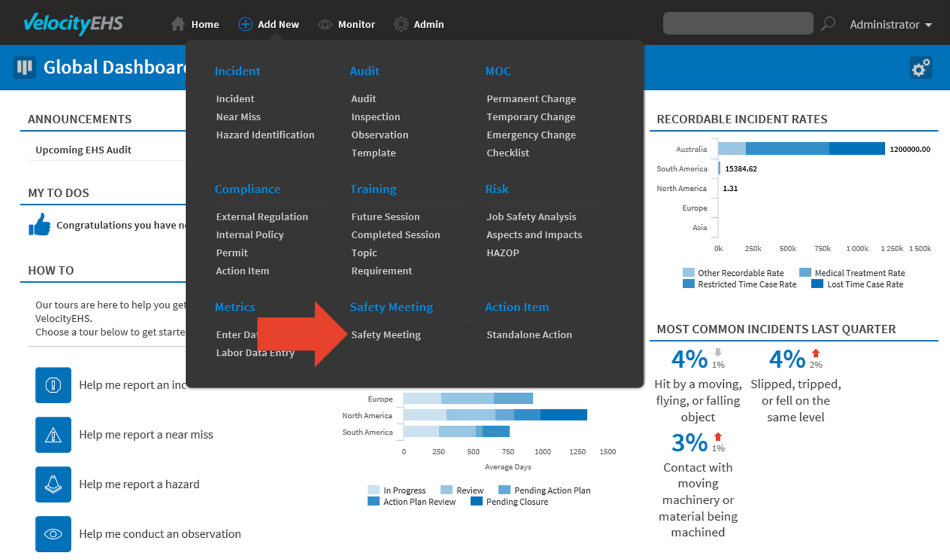Open dashboard settings gears icon
Viewport: 950px width, 560px height.
click(x=921, y=68)
